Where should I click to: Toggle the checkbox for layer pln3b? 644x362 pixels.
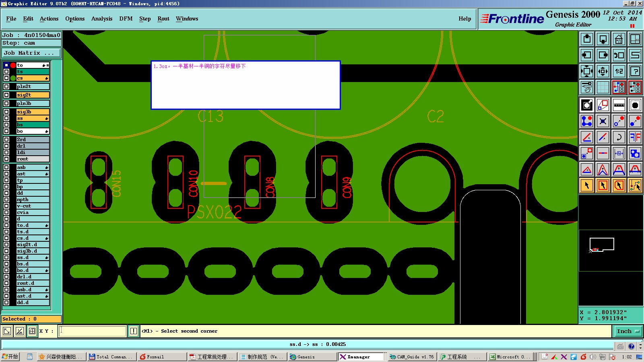pos(6,103)
